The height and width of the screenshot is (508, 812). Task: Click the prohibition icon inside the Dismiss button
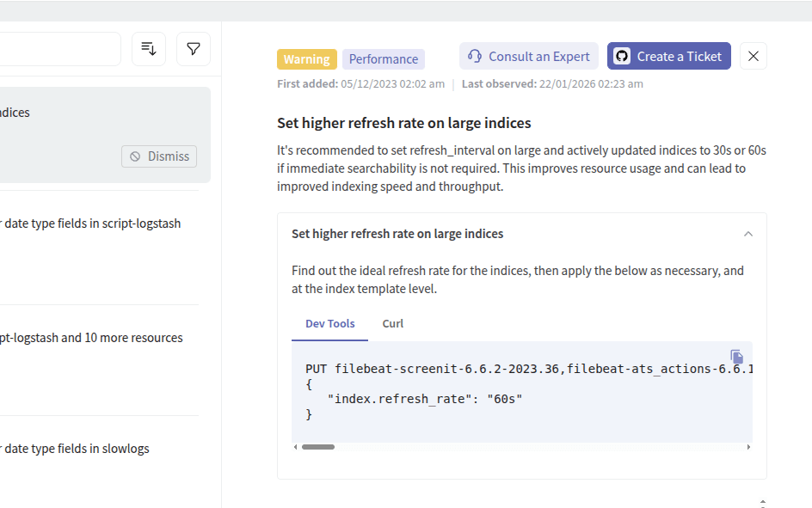pyautogui.click(x=135, y=156)
